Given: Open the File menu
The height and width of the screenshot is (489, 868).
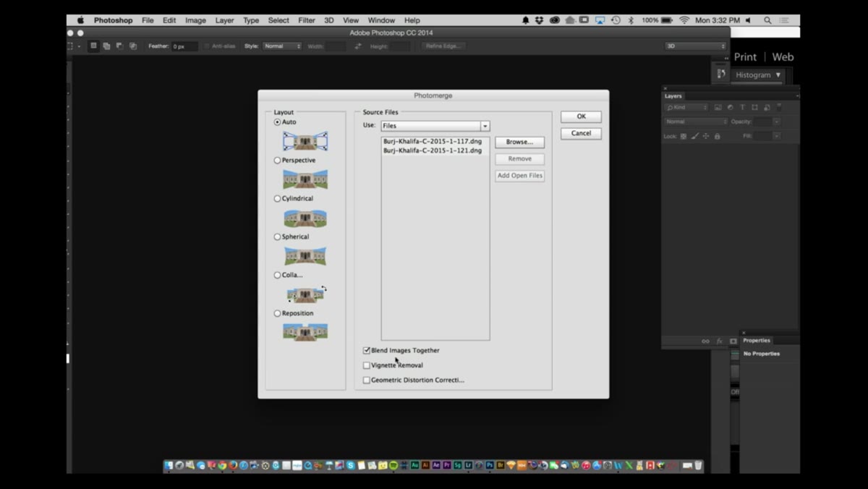Looking at the screenshot, I should [148, 20].
